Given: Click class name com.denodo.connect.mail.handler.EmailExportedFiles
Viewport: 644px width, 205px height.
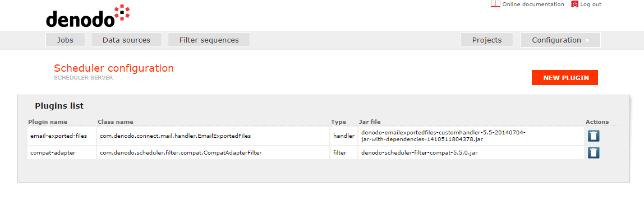Looking at the screenshot, I should click(x=176, y=136).
